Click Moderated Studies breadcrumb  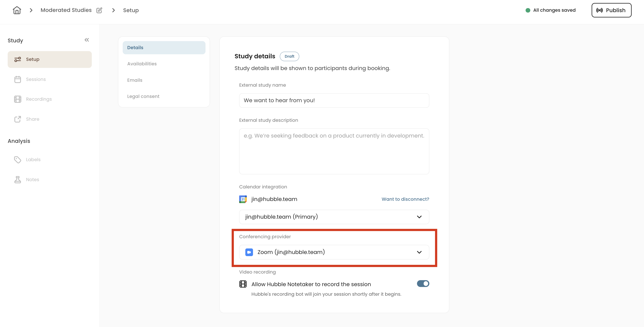click(x=66, y=10)
